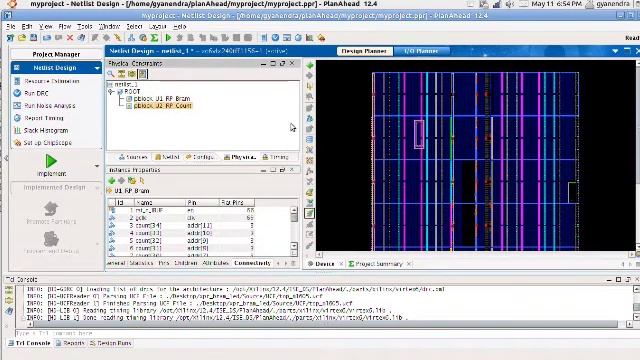Click the Save floppy disk toolbar icon
This screenshot has height=360, width=640.
click(33, 38)
